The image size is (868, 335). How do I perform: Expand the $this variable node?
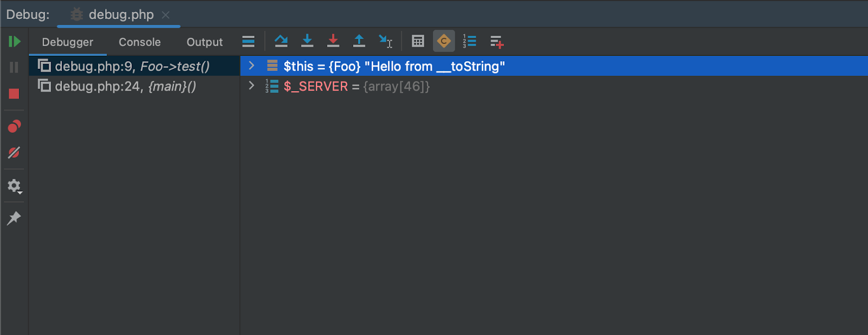coord(251,66)
